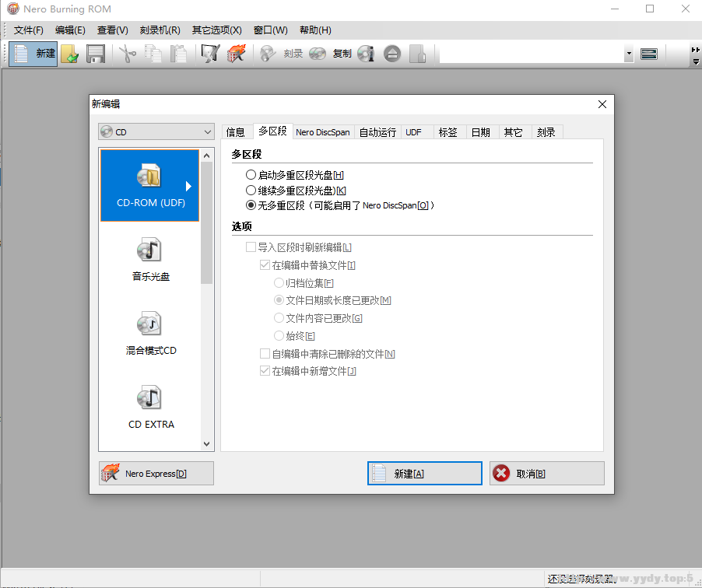Click the grayed-out icon next to Eject
Screen dimensions: 702x588
[418, 54]
